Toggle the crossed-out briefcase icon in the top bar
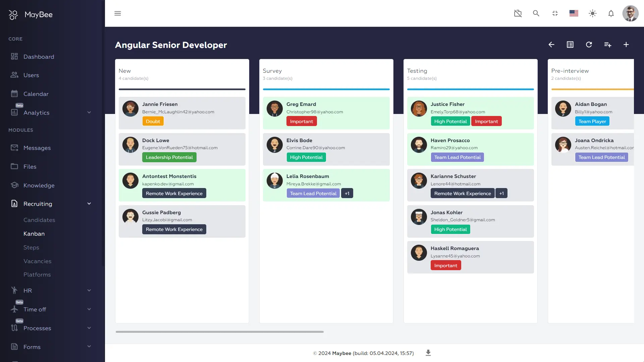Viewport: 644px width, 362px height. [x=518, y=13]
